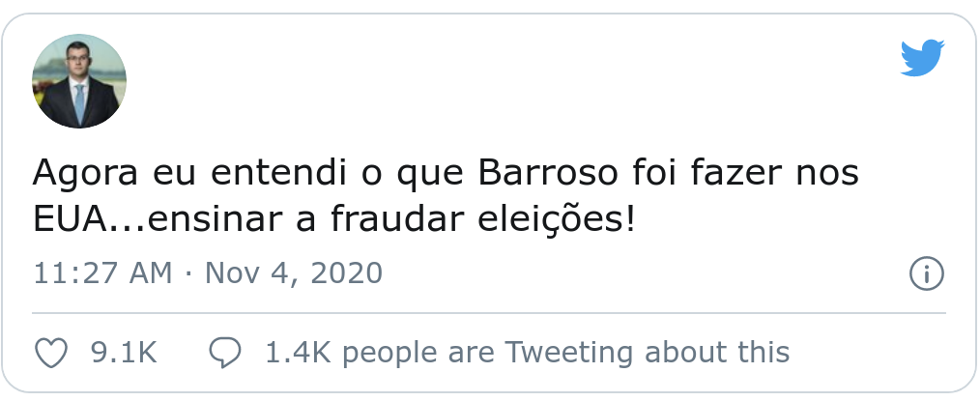Click the word "fraudar" in the tweet
Screen dimensions: 980x401
coord(396,218)
